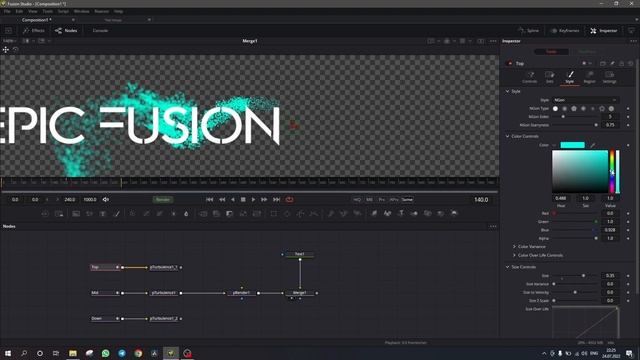Click the paint brush tool in toolbar
The image size is (640, 360).
click(117, 213)
